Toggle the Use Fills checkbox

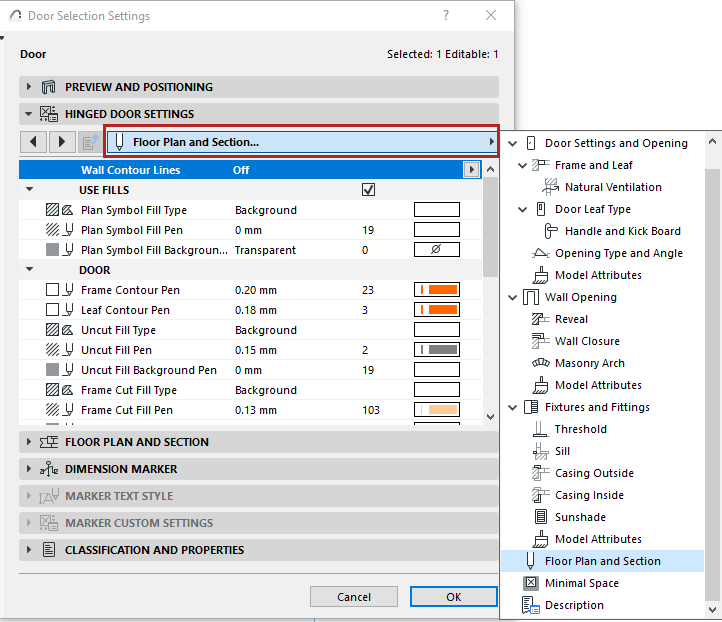point(368,190)
